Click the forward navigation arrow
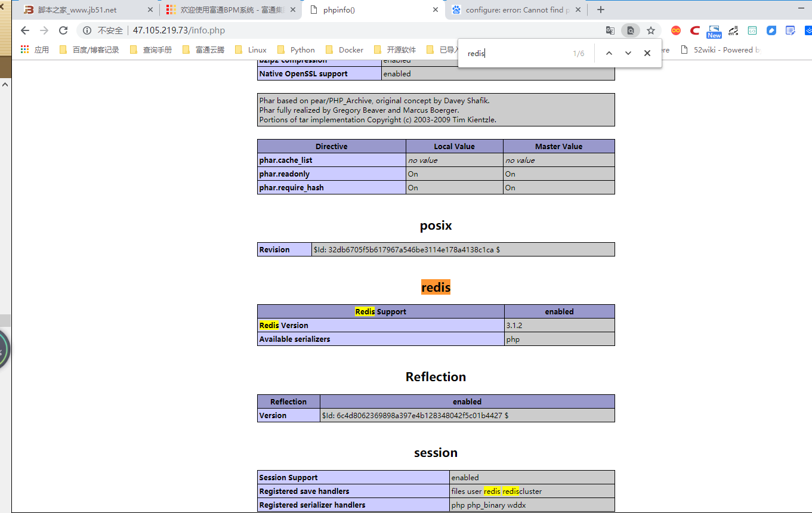The width and height of the screenshot is (812, 513). click(44, 30)
